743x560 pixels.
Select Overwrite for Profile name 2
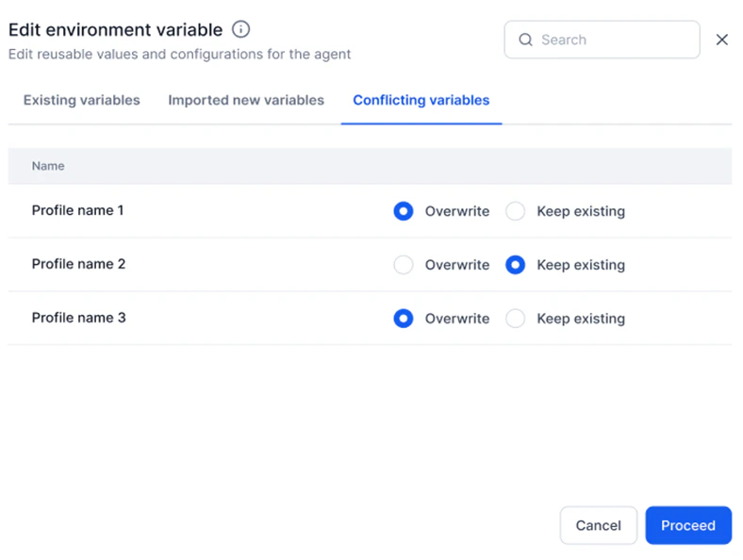[404, 265]
